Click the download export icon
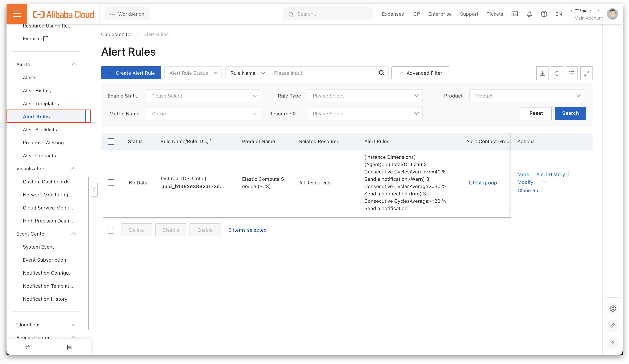The height and width of the screenshot is (364, 629). point(542,73)
